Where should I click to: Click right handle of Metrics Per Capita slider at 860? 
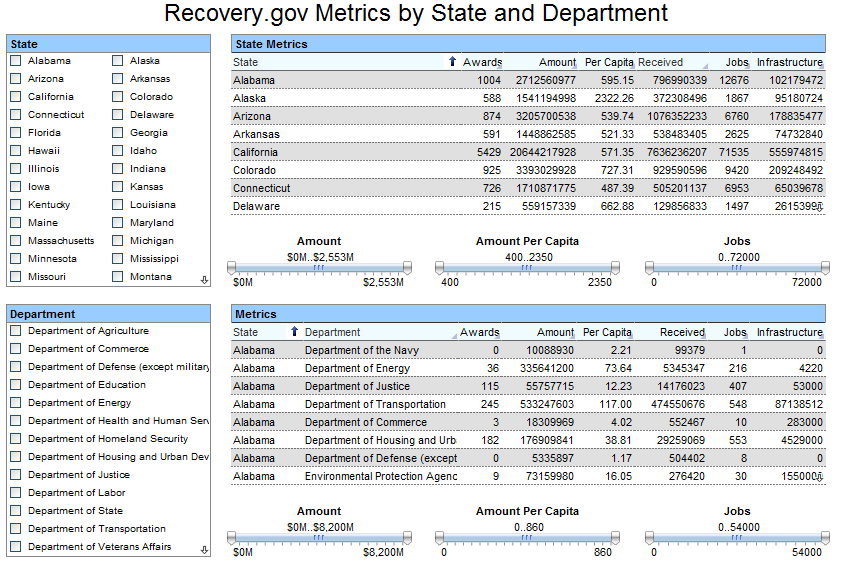[615, 537]
